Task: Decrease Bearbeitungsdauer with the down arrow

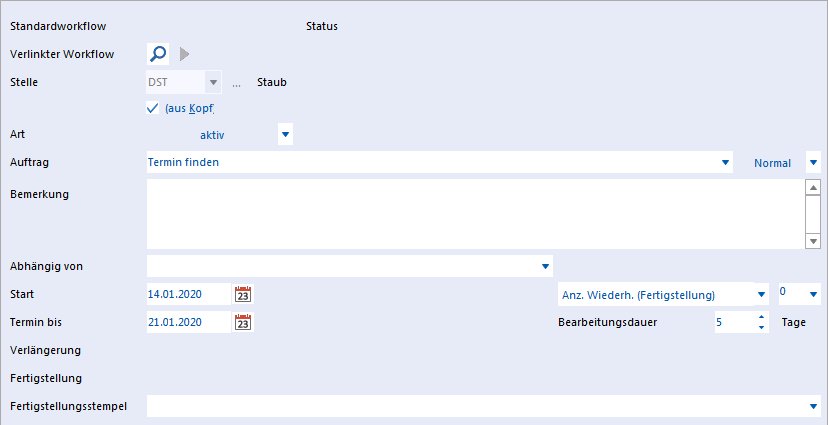Action: 761,327
